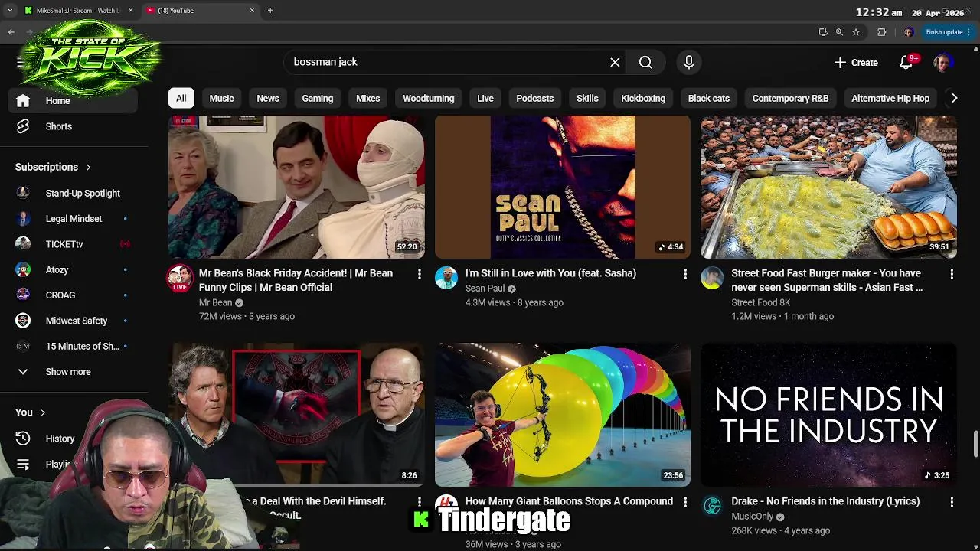Open CROAG subscription
Image resolution: width=980 pixels, height=551 pixels.
coord(74,295)
